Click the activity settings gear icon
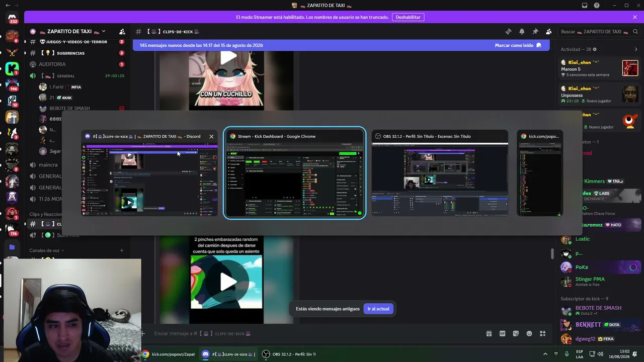This screenshot has height=362, width=644. (595, 49)
